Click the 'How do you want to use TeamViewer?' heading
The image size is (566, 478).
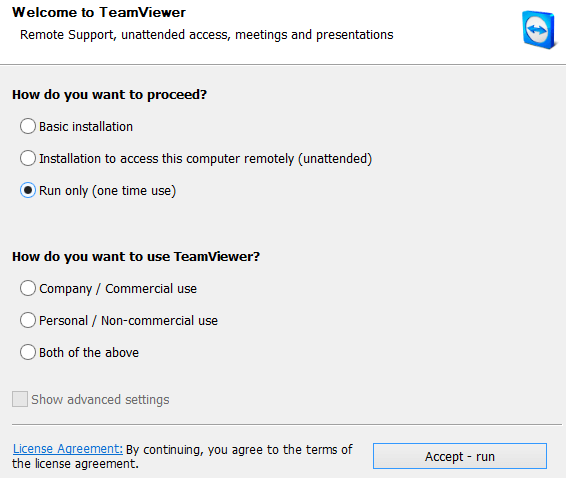tap(136, 257)
